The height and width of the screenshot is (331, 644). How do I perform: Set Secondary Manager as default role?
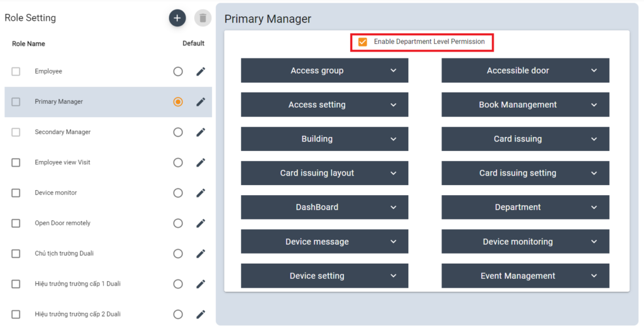pyautogui.click(x=178, y=132)
